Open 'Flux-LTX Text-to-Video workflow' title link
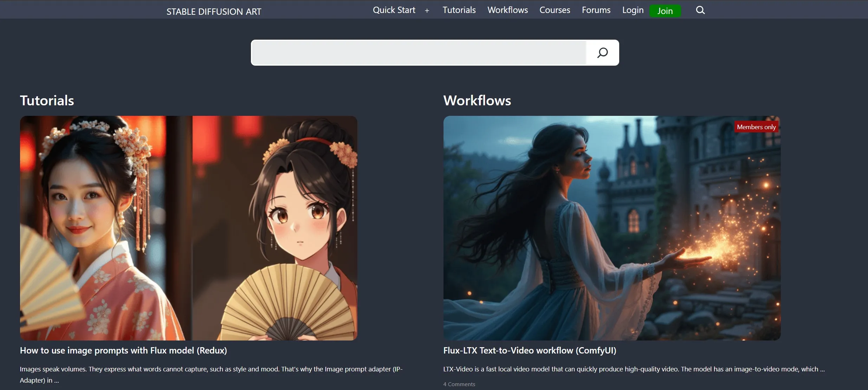The image size is (868, 390). 530,350
